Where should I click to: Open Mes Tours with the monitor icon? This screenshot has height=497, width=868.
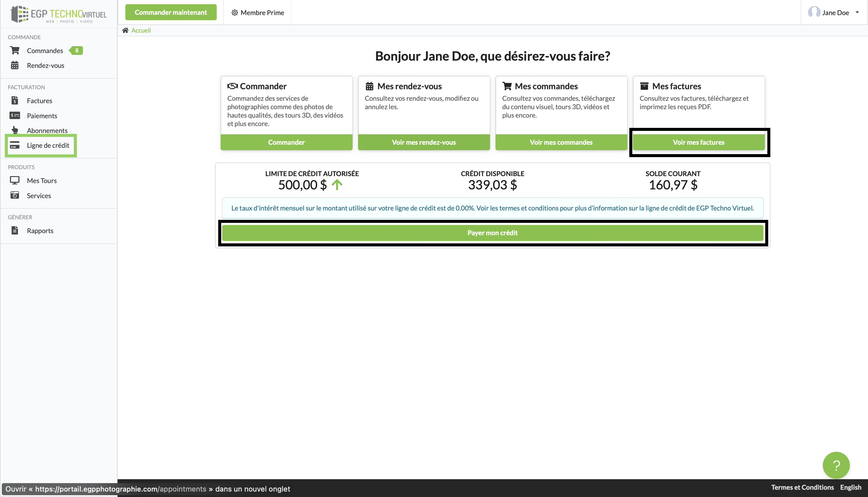tap(15, 180)
